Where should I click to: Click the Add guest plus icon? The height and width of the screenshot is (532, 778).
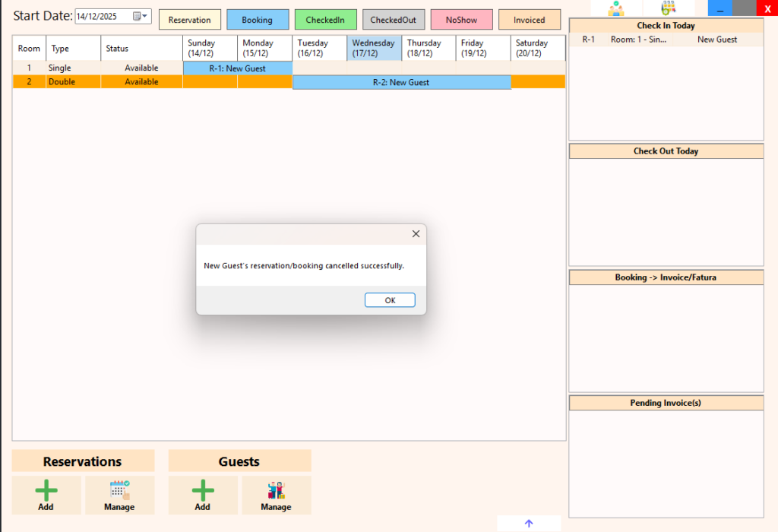click(202, 490)
